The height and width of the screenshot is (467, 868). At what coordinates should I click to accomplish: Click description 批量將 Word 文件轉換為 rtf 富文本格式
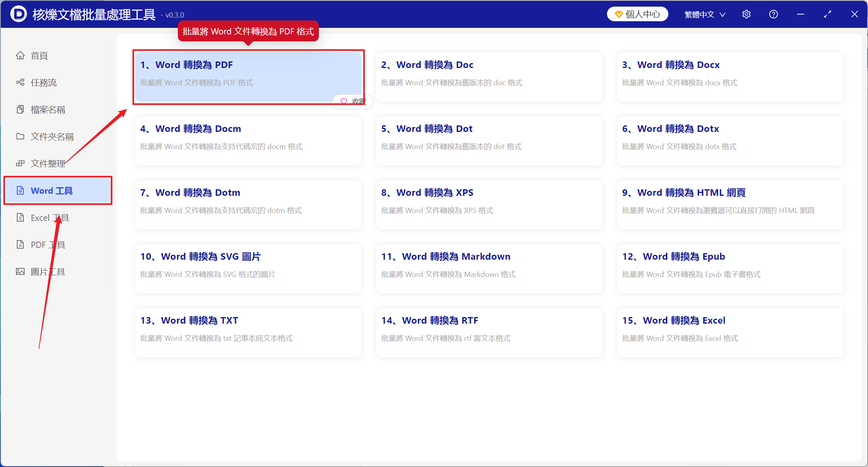(446, 338)
